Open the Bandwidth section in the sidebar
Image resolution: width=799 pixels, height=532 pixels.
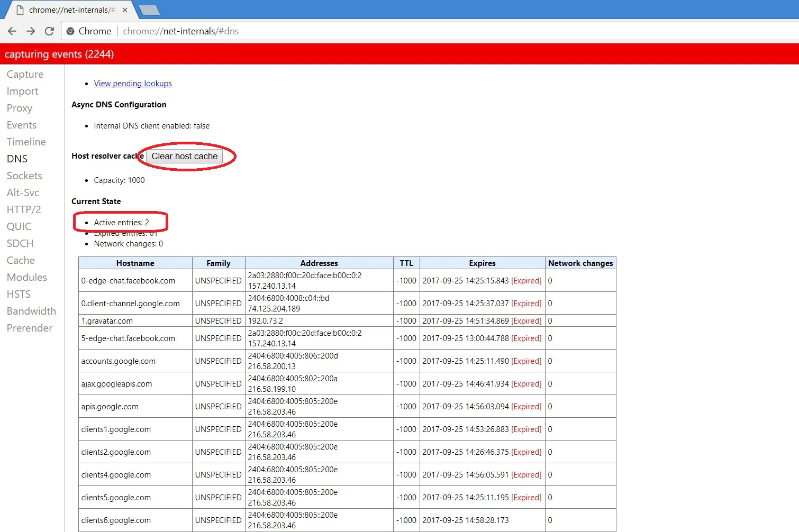tap(31, 311)
